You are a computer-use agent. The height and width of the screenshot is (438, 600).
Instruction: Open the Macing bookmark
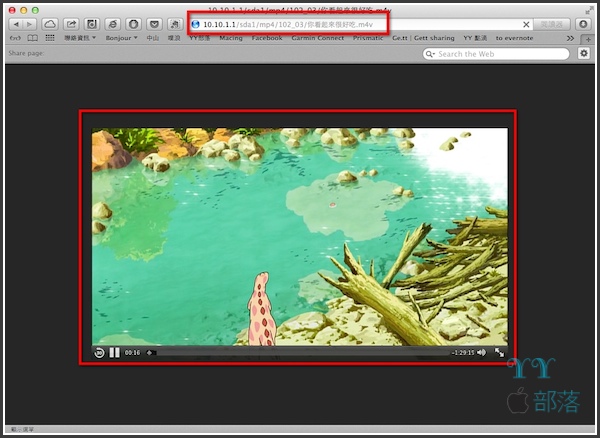[231, 38]
